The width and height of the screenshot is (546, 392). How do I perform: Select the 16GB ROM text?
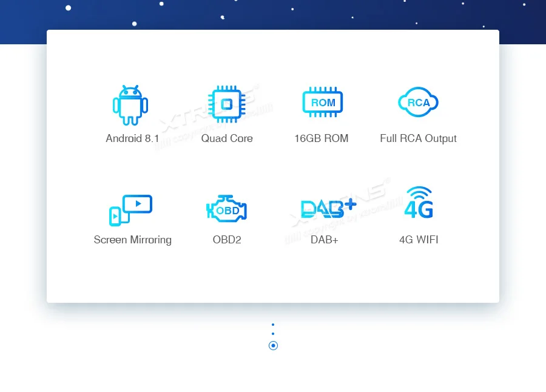coord(322,138)
